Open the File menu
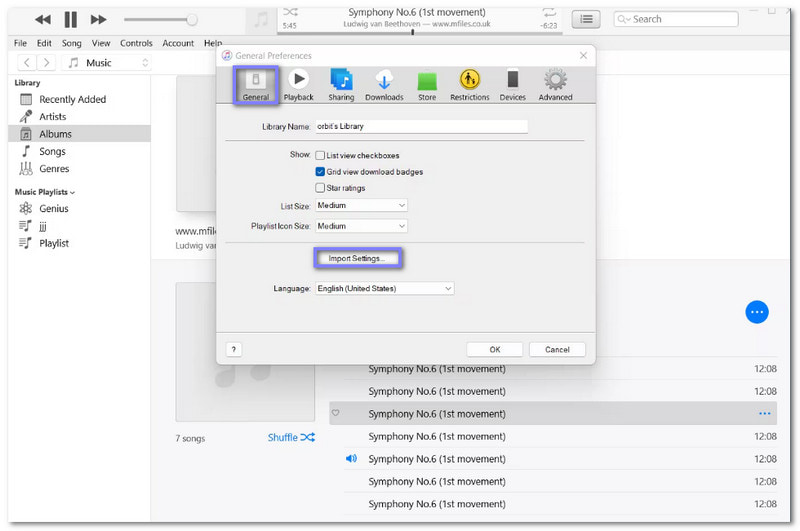The height and width of the screenshot is (531, 800). coord(20,43)
